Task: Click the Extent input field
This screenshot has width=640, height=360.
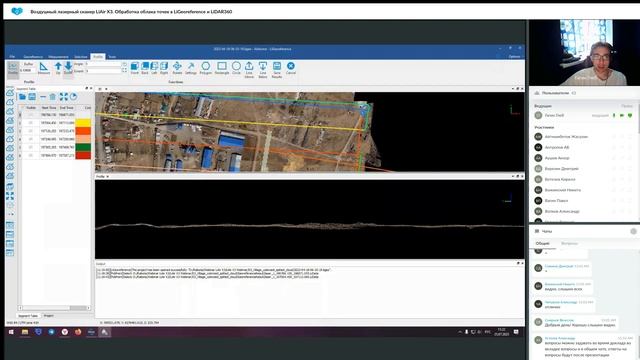Action: click(x=104, y=71)
